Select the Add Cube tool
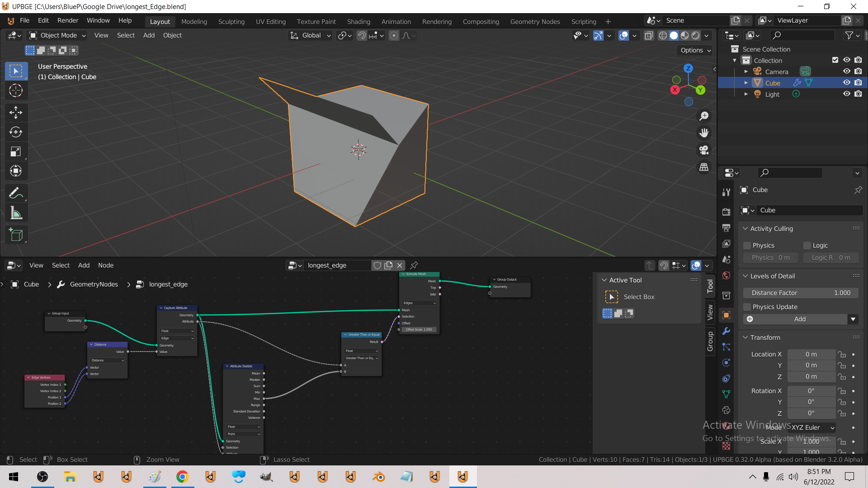The width and height of the screenshot is (868, 488). (16, 235)
